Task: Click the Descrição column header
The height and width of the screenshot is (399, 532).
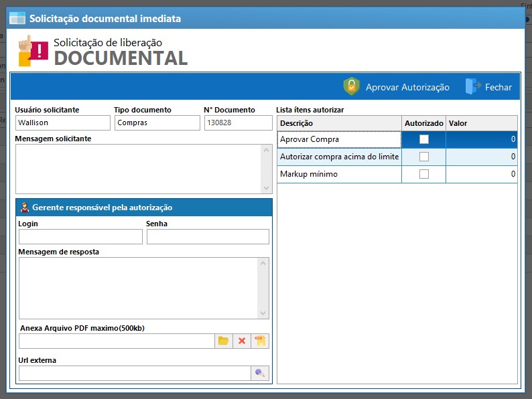Action: pyautogui.click(x=339, y=123)
